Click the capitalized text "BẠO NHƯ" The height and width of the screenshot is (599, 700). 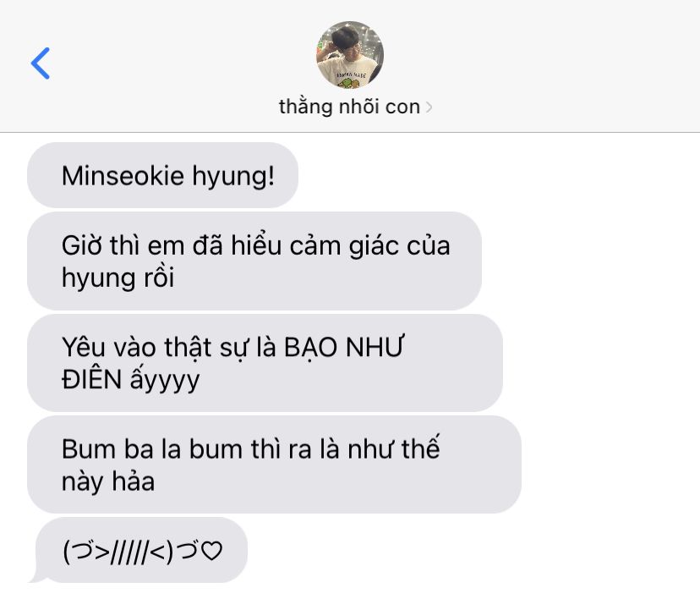coord(344,347)
